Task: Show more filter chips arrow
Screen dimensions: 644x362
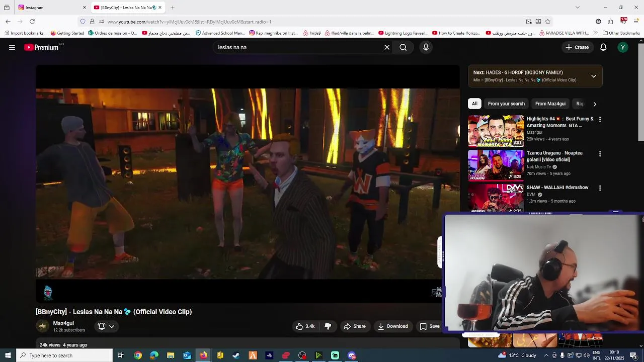Action: pos(595,104)
